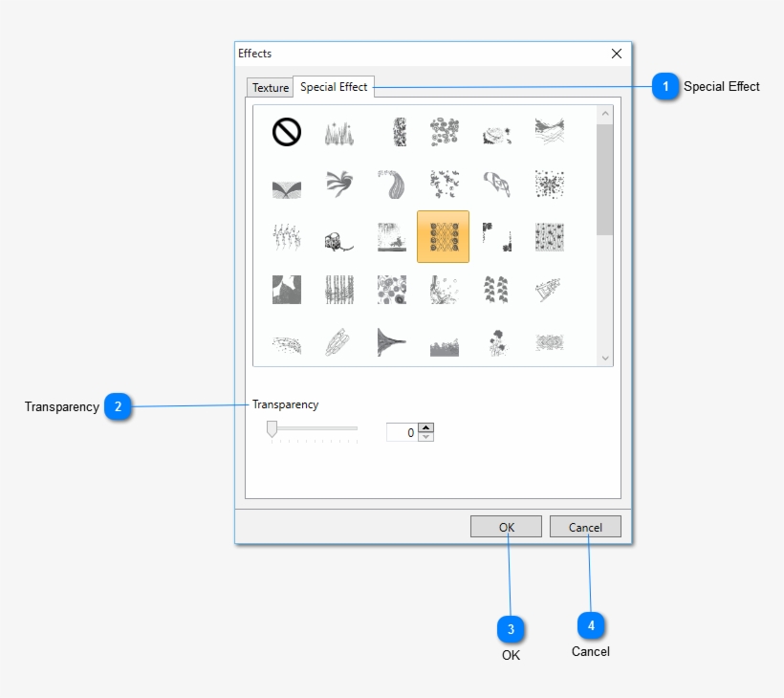Click inside the Transparency value field
Image resolution: width=784 pixels, height=698 pixels.
(403, 431)
